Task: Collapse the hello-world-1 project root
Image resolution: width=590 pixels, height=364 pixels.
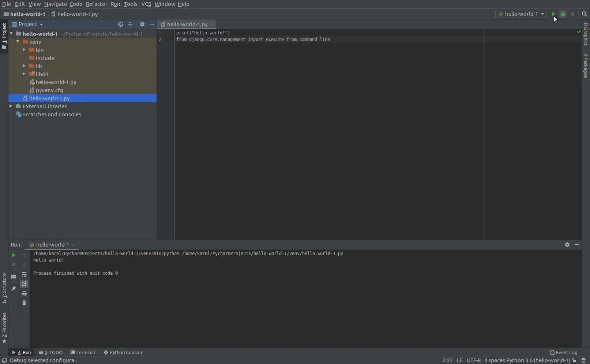Action: coord(11,33)
